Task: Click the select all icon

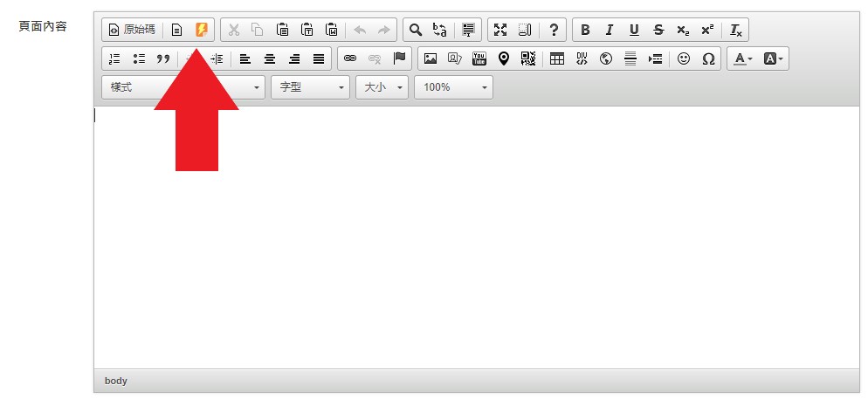Action: pyautogui.click(x=468, y=30)
